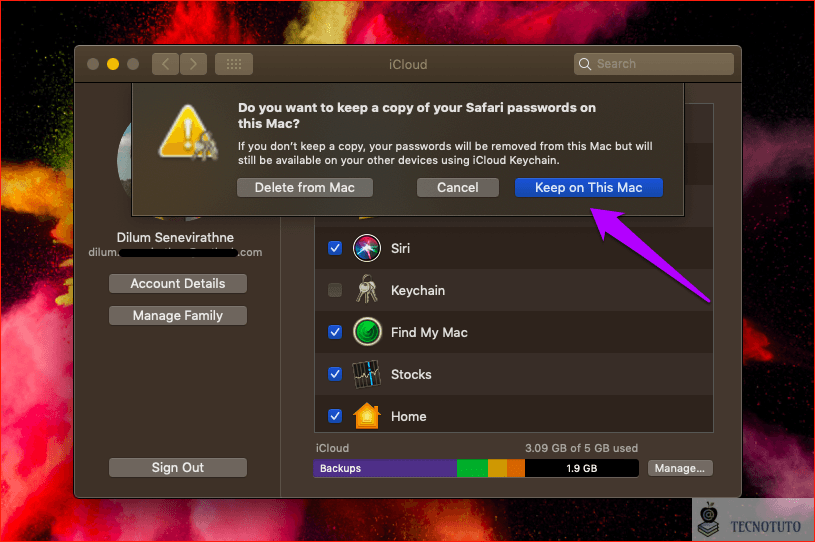The width and height of the screenshot is (815, 542).
Task: Click Delete from Mac button
Action: pyautogui.click(x=305, y=188)
